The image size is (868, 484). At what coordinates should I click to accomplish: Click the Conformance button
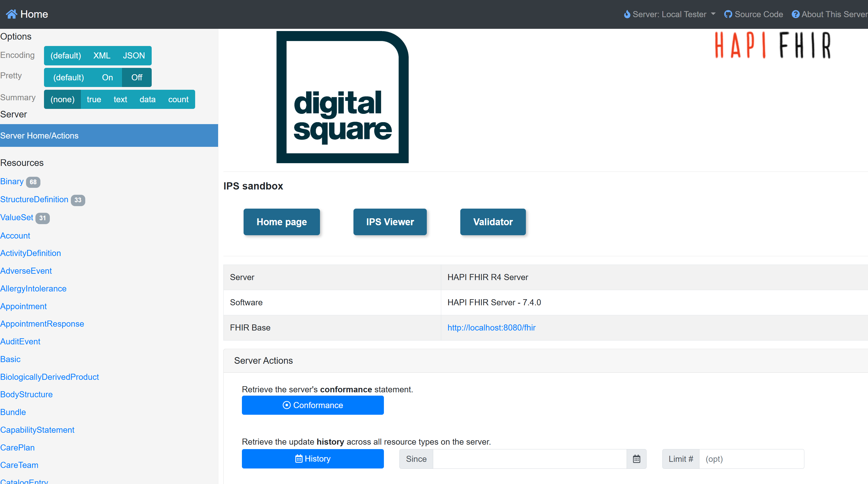point(313,405)
